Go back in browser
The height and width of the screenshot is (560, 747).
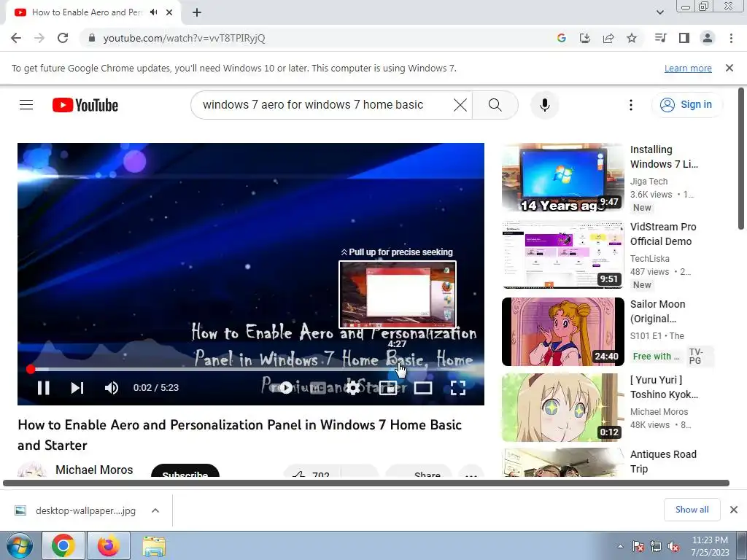pos(16,38)
